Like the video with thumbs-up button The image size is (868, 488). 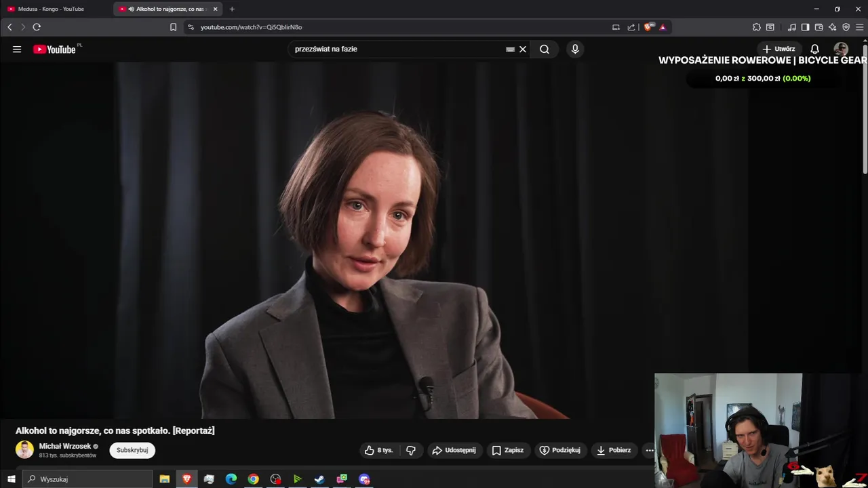(x=378, y=450)
